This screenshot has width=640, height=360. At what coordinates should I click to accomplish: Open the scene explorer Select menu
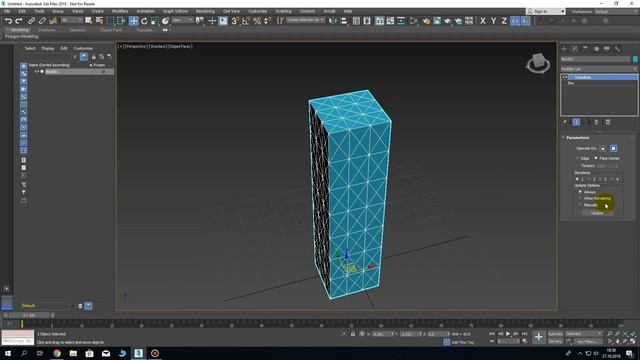point(30,48)
